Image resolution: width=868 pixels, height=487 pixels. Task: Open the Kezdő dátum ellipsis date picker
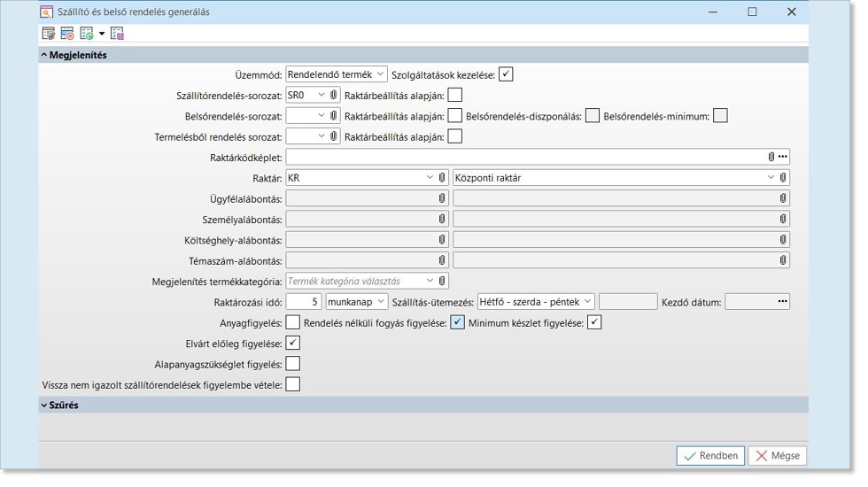[x=782, y=302]
